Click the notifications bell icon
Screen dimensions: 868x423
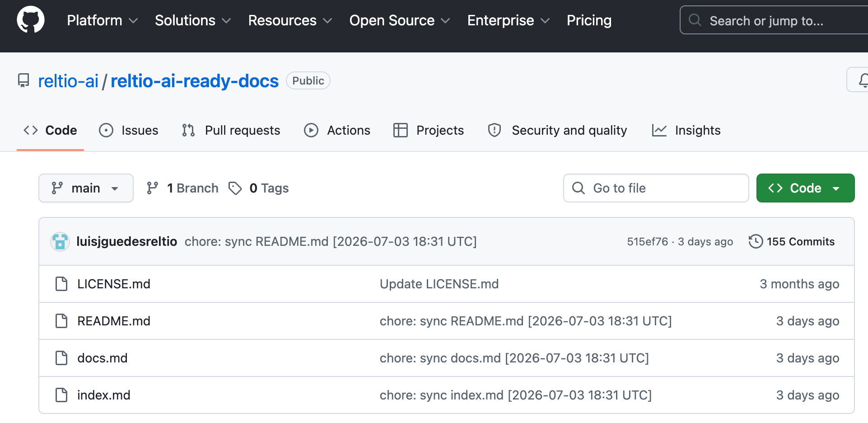(863, 80)
